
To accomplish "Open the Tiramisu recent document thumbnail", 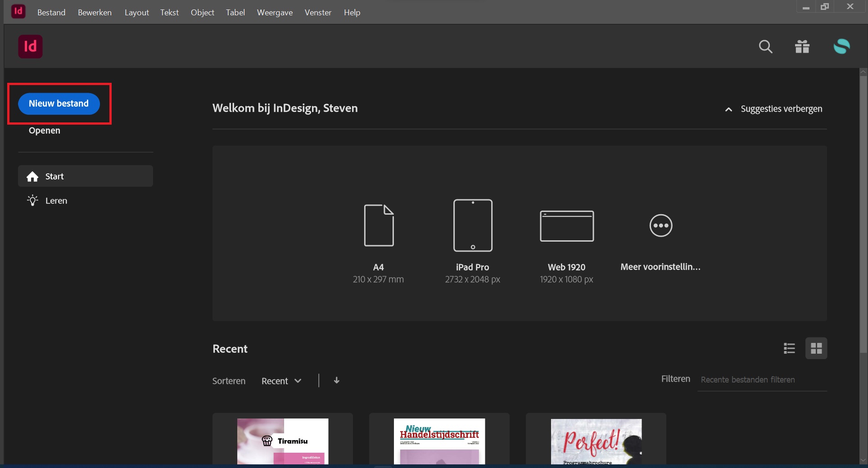I will coord(283,441).
